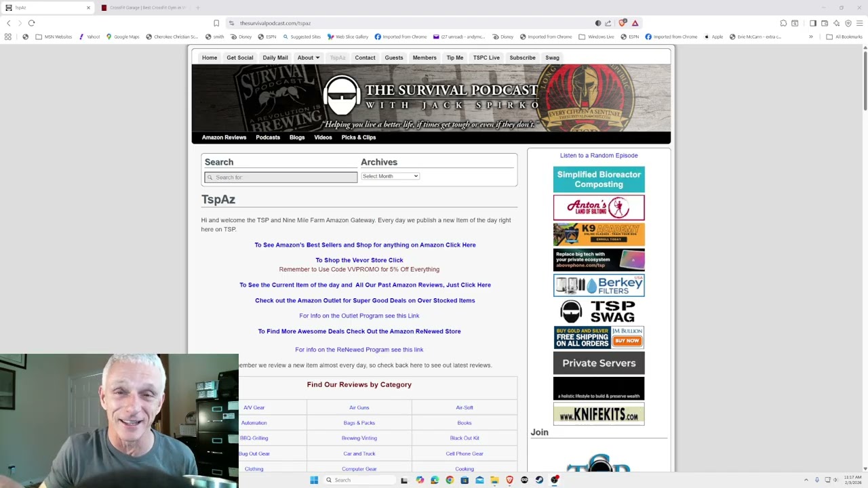Open the Simplified Bioreactor Composting banner
This screenshot has height=488, width=868.
point(599,180)
